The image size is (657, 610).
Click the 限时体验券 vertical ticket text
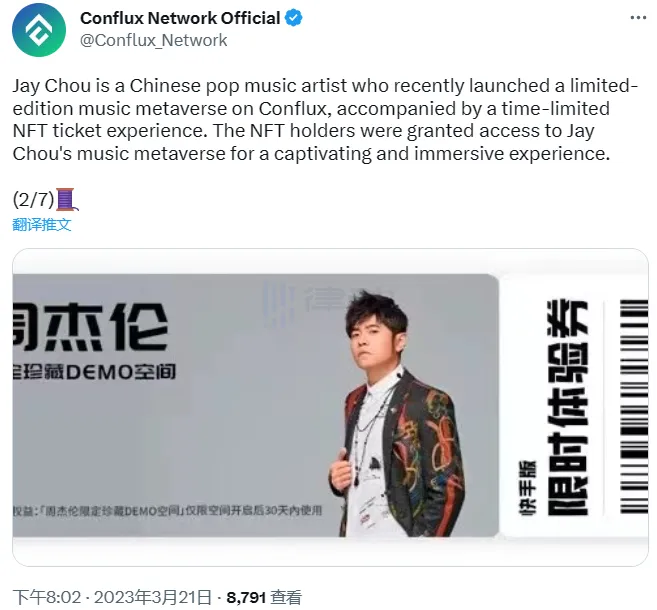tap(568, 408)
